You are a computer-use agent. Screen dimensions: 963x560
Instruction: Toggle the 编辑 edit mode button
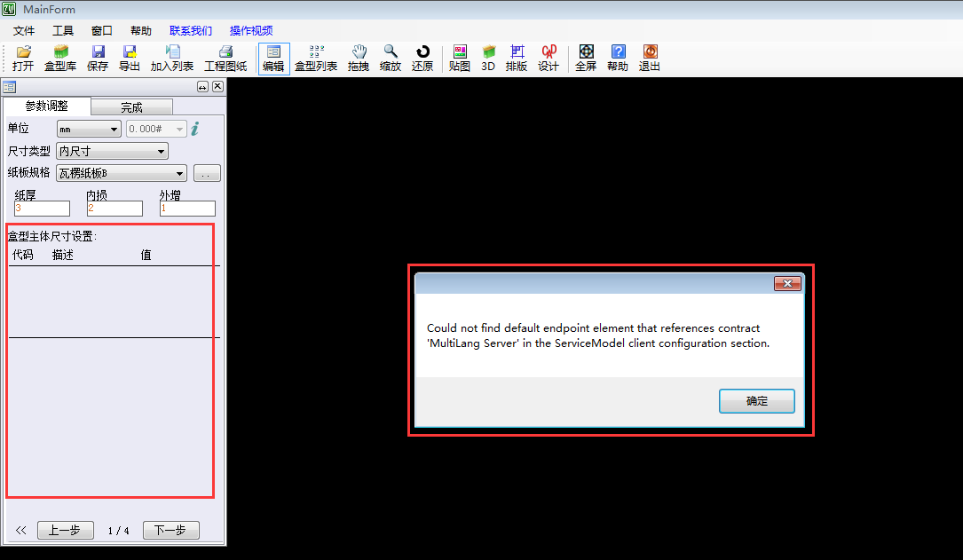[x=273, y=58]
